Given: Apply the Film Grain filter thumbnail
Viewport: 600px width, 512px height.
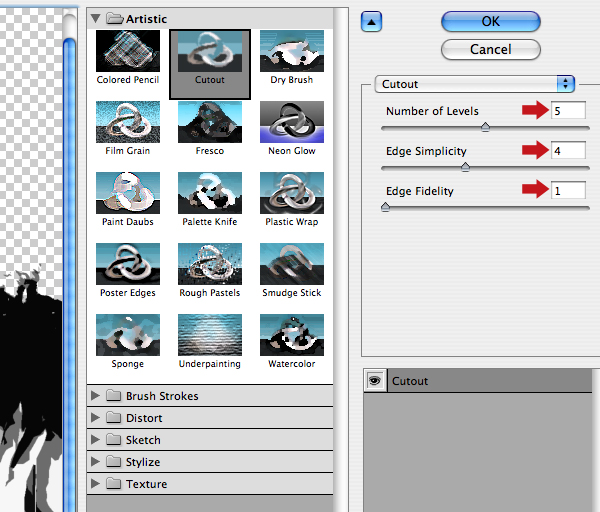Looking at the screenshot, I should pyautogui.click(x=128, y=122).
